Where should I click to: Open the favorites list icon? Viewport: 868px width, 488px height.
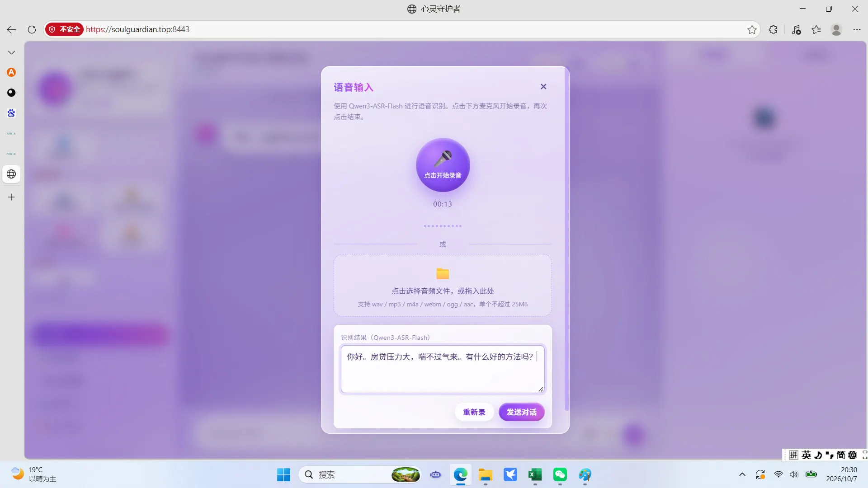coord(816,29)
